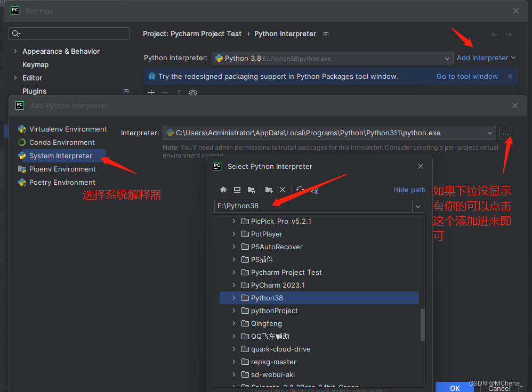This screenshot has height=392, width=532.
Task: Go to project directory in file chooser
Action: (x=251, y=190)
